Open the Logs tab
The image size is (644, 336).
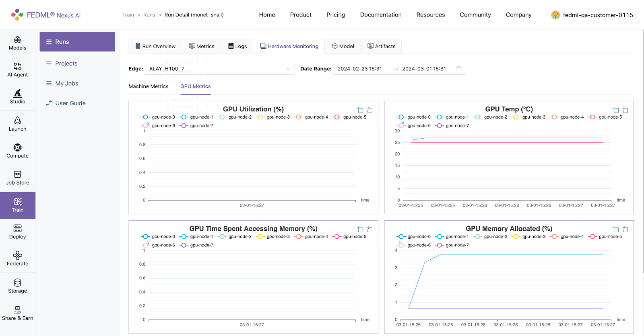tap(237, 46)
